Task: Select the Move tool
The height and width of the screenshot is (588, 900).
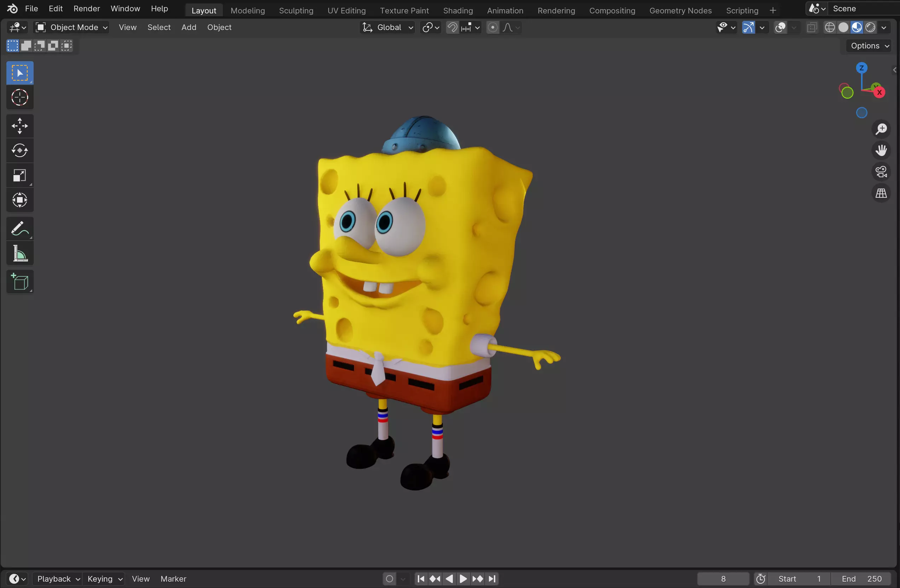Action: pyautogui.click(x=20, y=126)
